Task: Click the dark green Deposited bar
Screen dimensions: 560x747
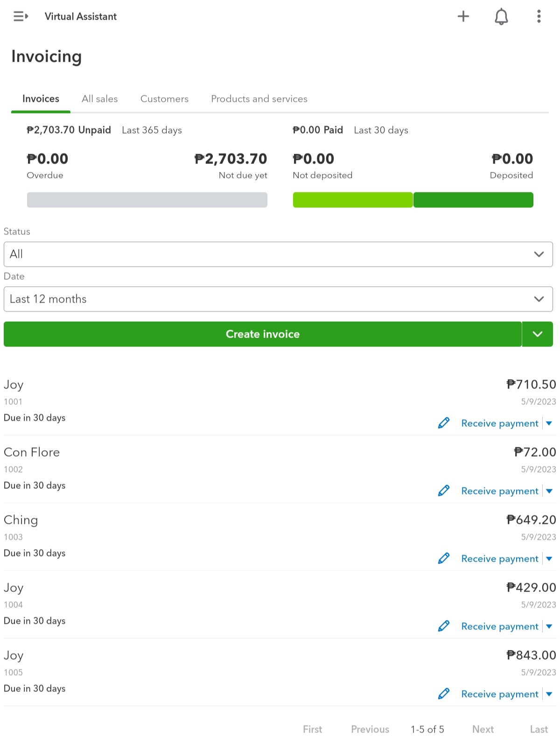Action: pyautogui.click(x=473, y=200)
